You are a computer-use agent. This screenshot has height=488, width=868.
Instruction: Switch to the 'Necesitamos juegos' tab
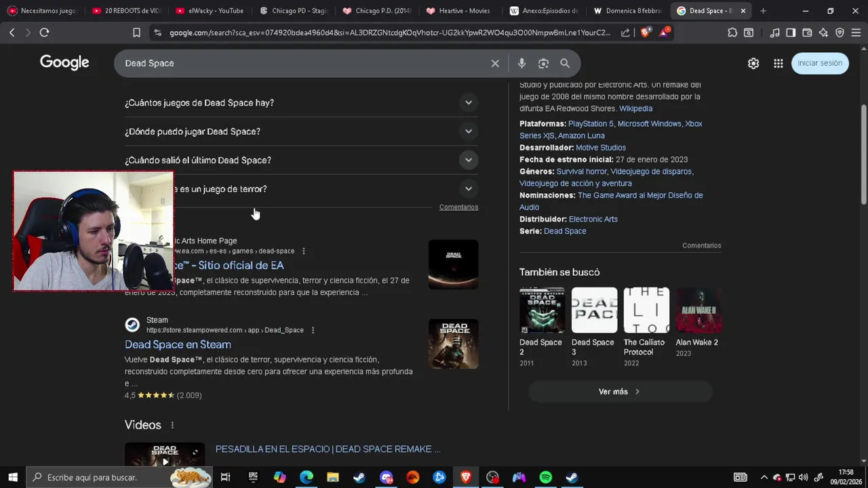(42, 11)
